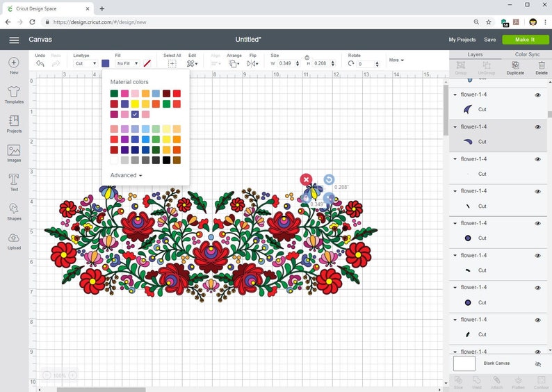This screenshot has height=392, width=552.
Task: Toggle visibility of third flower-1-4 layer
Action: [537, 159]
